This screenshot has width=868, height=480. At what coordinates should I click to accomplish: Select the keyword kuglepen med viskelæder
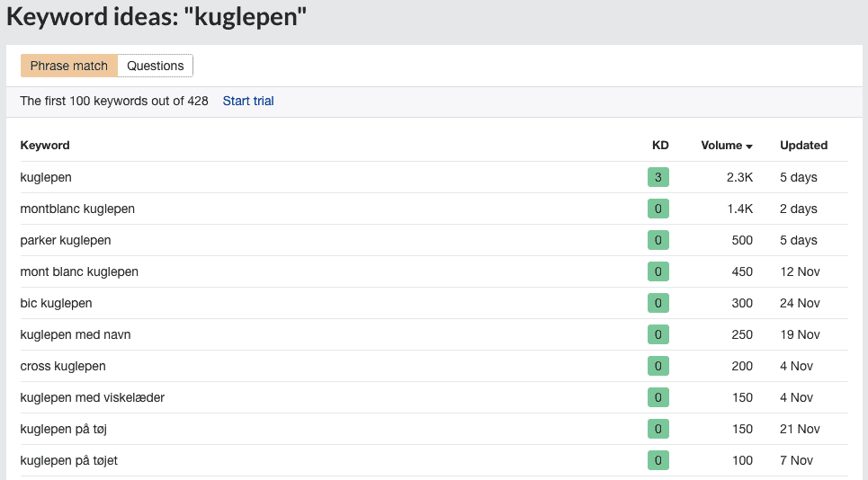click(93, 397)
